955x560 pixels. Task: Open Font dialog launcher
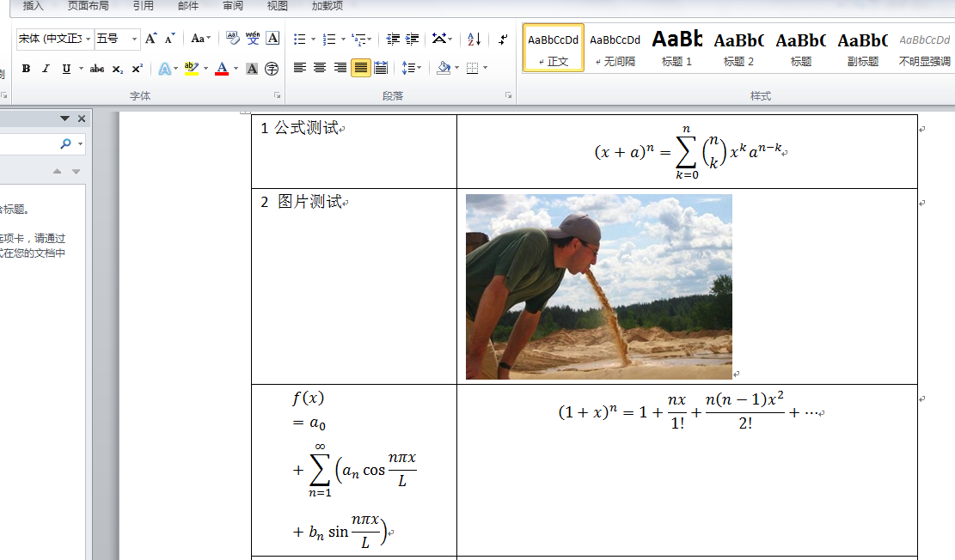tap(277, 95)
